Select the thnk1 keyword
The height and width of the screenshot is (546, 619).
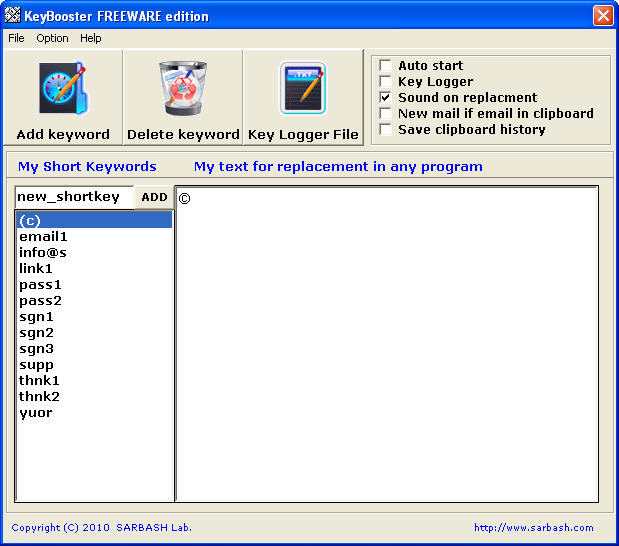point(95,380)
